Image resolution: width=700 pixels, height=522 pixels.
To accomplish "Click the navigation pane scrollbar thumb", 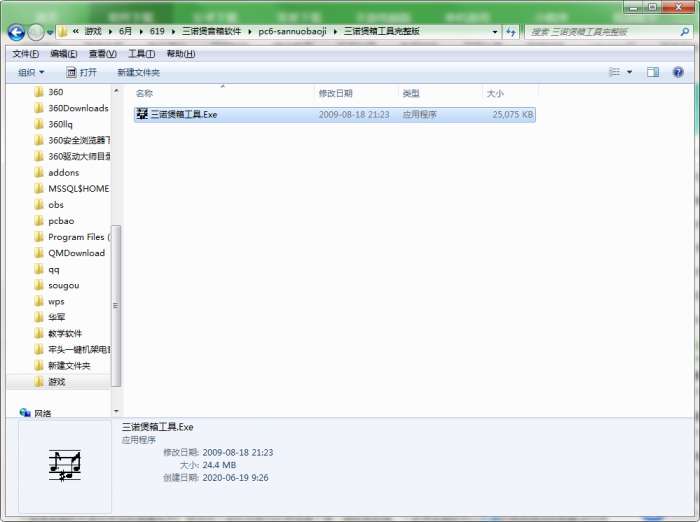I will [116, 306].
